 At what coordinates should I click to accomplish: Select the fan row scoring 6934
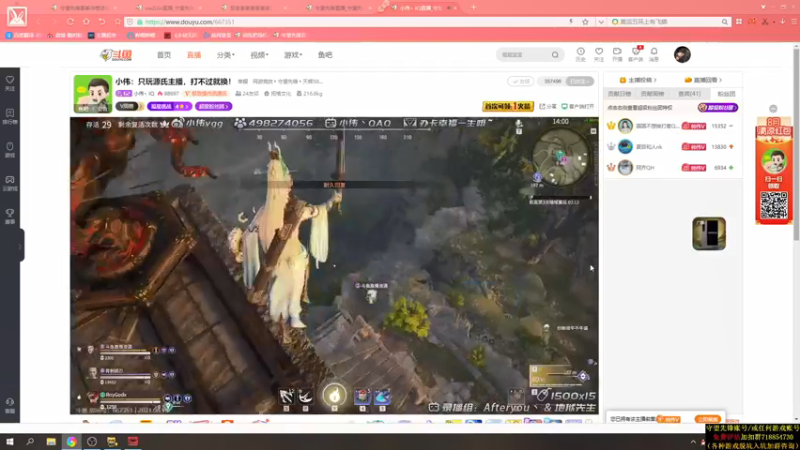point(671,167)
